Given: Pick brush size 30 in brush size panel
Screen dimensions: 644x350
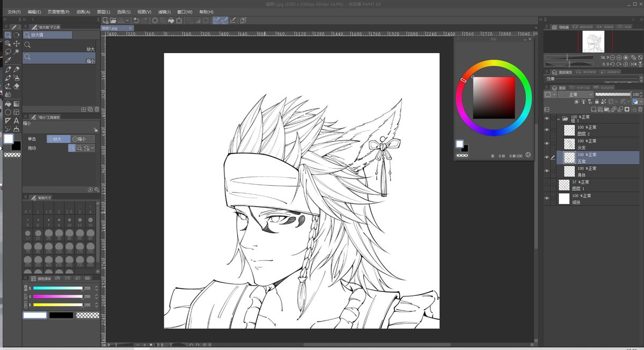Looking at the screenshot, I should coord(59,235).
